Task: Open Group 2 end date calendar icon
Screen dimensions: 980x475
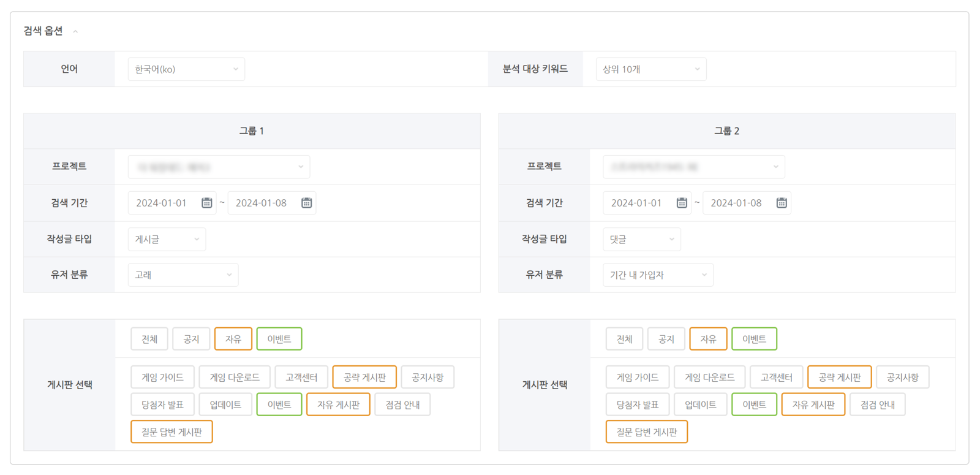Action: point(782,203)
